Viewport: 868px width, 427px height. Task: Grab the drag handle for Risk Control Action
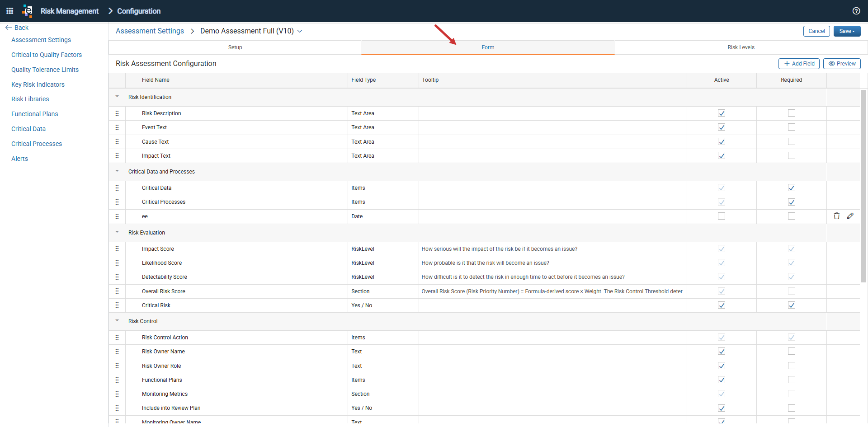117,338
